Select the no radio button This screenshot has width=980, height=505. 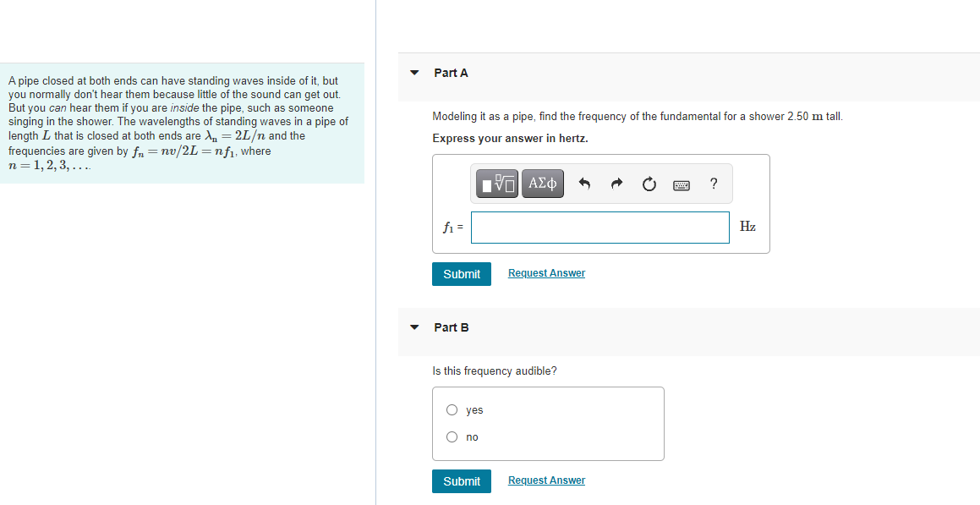tap(452, 436)
